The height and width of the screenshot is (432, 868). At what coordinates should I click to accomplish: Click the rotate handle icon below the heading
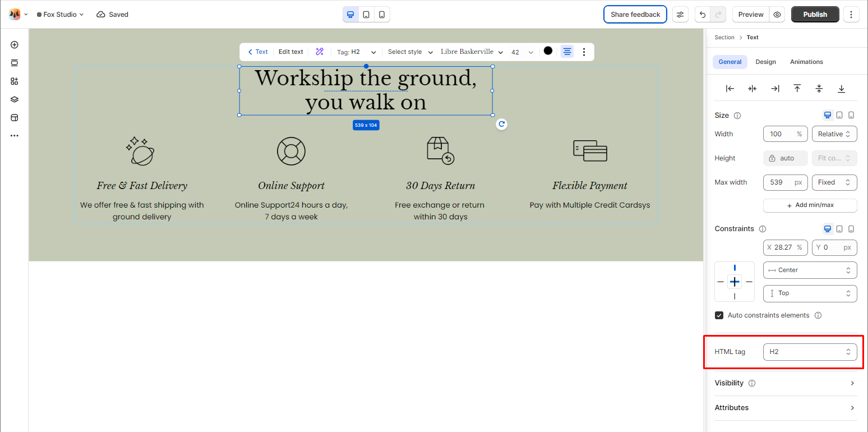click(502, 124)
